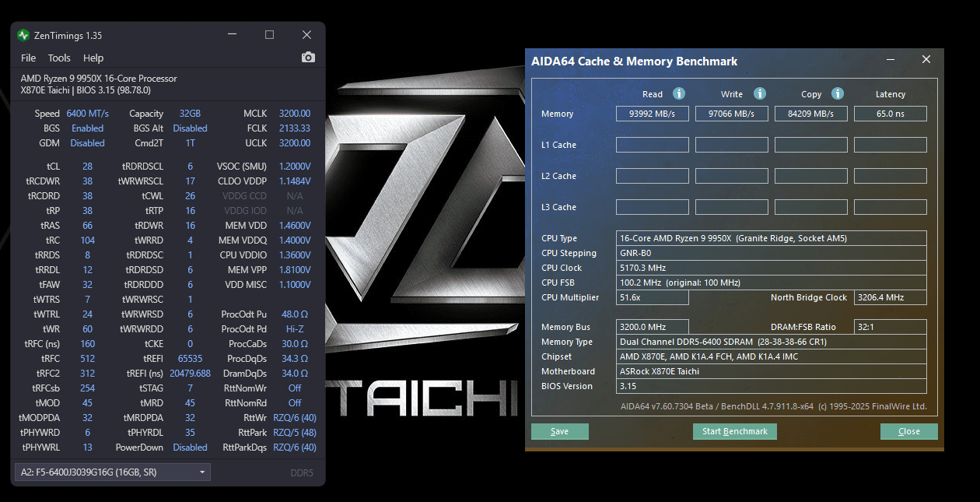Screen dimensions: 980x502
Task: Close the ZenTimings window
Action: [306, 35]
